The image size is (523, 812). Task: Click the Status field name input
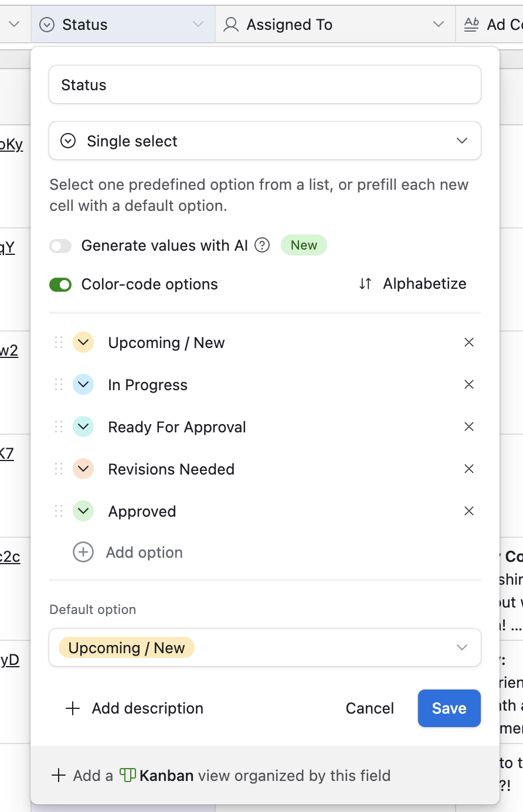pos(265,85)
